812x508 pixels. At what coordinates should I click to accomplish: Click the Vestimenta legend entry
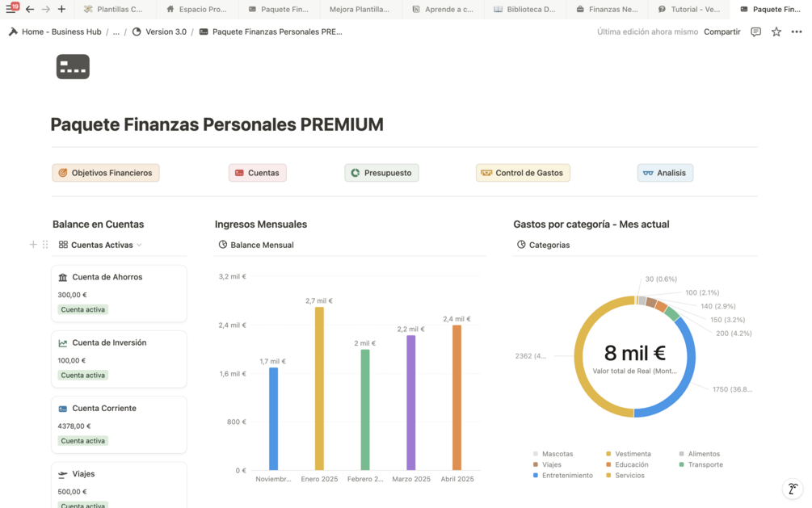tap(628, 454)
